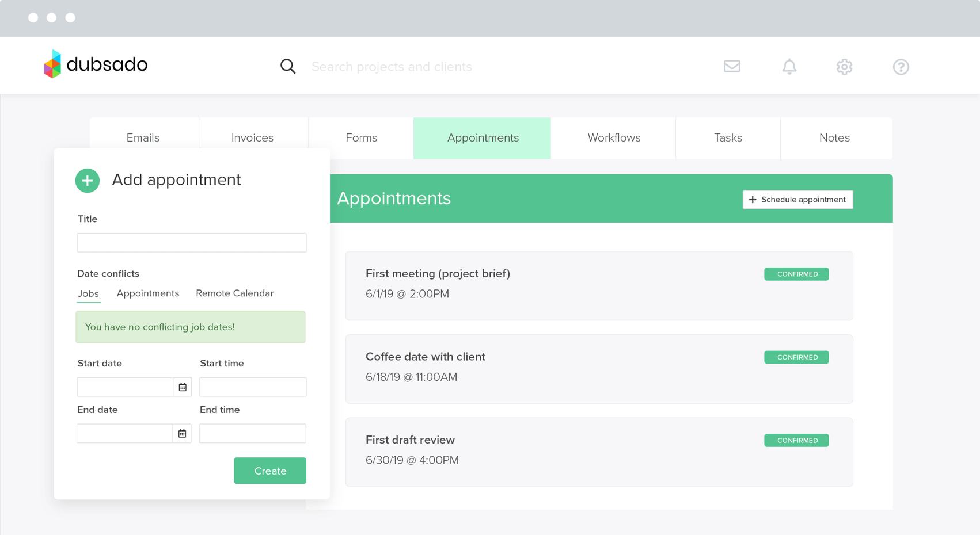Click CONFIRMED badge for First meeting
This screenshot has width=980, height=535.
[796, 274]
